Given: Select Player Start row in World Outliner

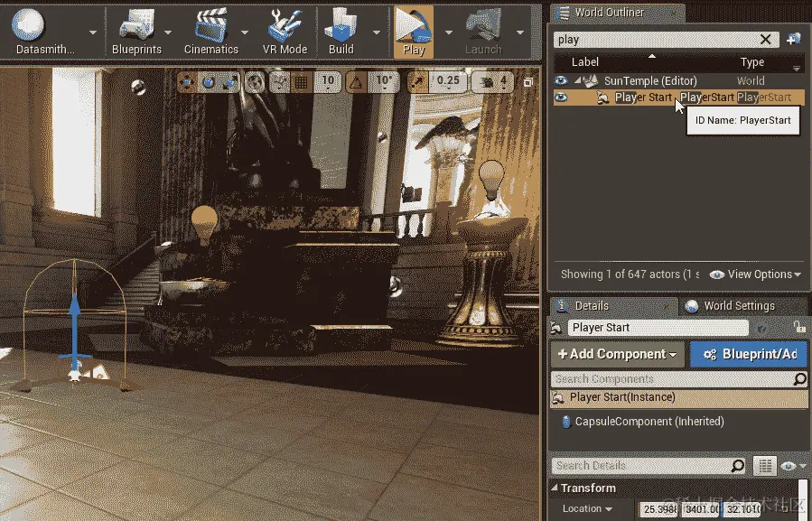Looking at the screenshot, I should click(678, 98).
